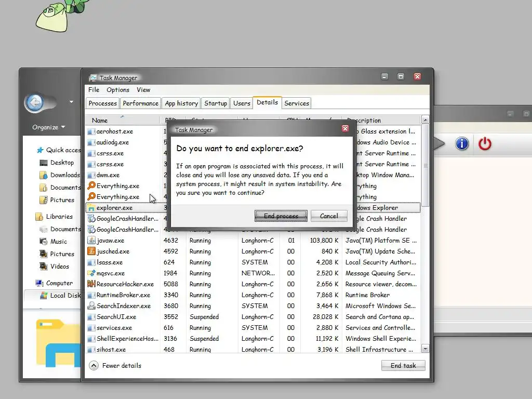Viewport: 532px width, 399px height.
Task: Click the Desktop icon in Explorer sidebar
Action: (44, 163)
